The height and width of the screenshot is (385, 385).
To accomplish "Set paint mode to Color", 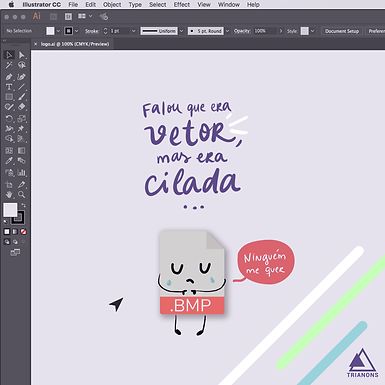I will (x=7, y=231).
